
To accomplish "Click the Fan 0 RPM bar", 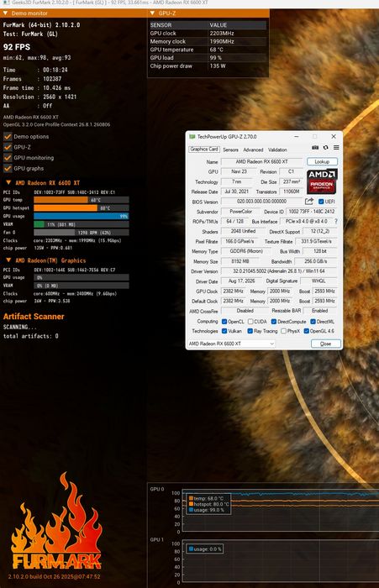I will pos(81,233).
